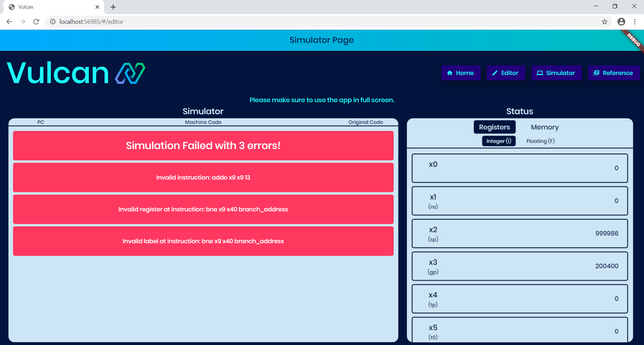
Task: Click the 'Invalid instruction: addo x9 x9 13' error
Action: coord(203,178)
